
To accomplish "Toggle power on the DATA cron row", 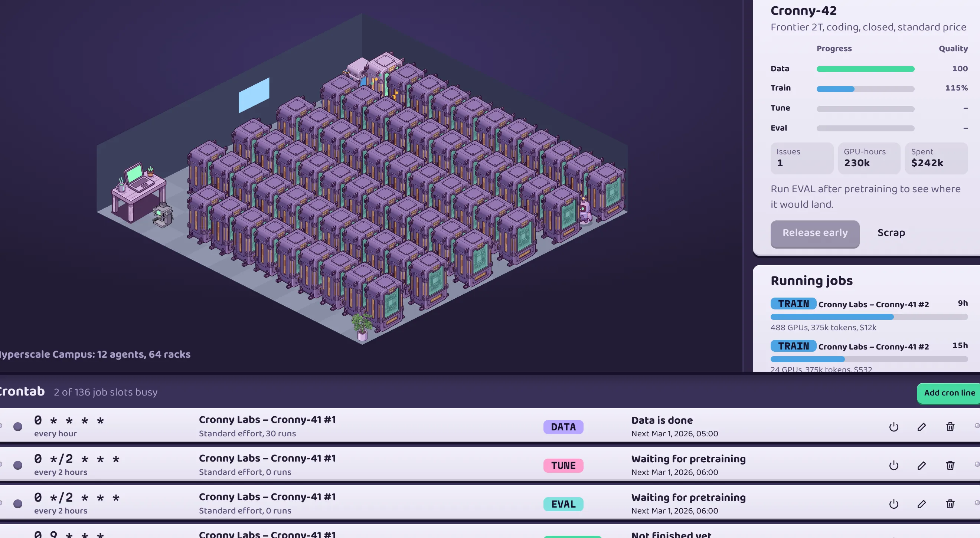I will tap(894, 427).
